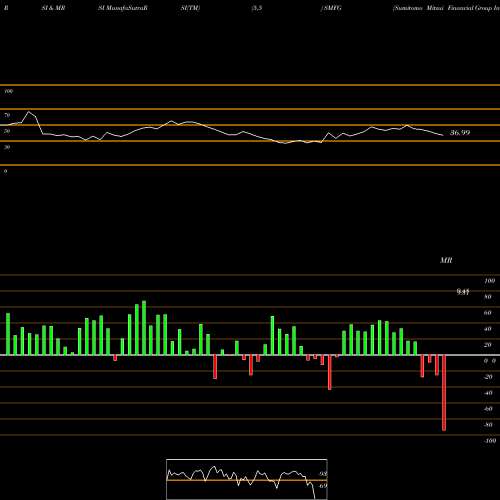Click the 36.99 value at line end
Viewport: 500px width, 500px height.
tap(460, 133)
